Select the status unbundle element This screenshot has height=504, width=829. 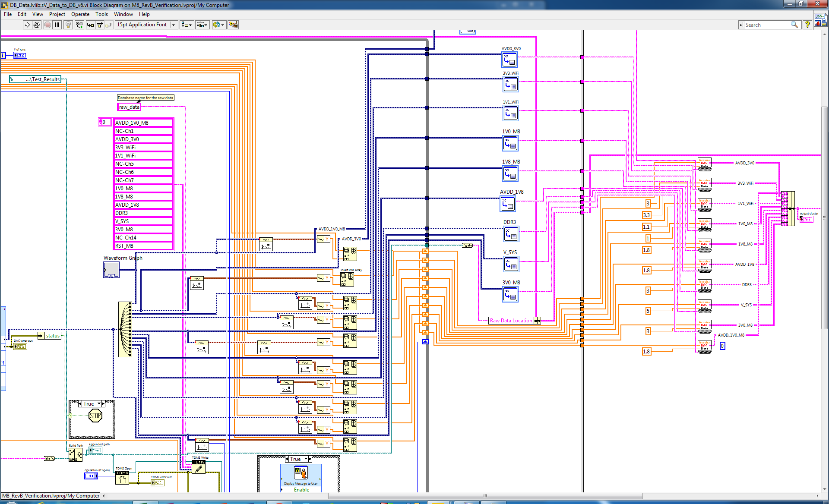(x=49, y=336)
